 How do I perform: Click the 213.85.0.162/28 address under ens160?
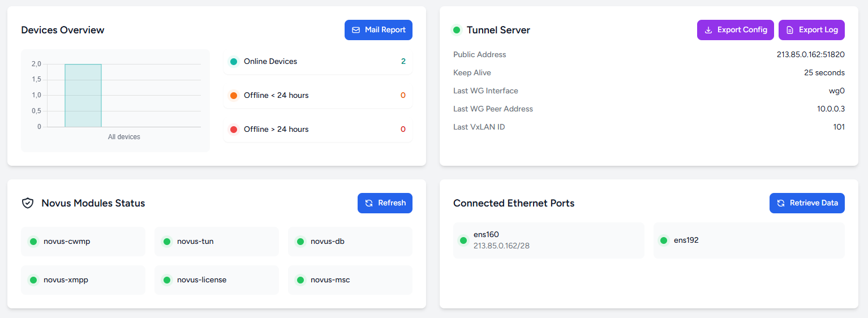click(501, 246)
